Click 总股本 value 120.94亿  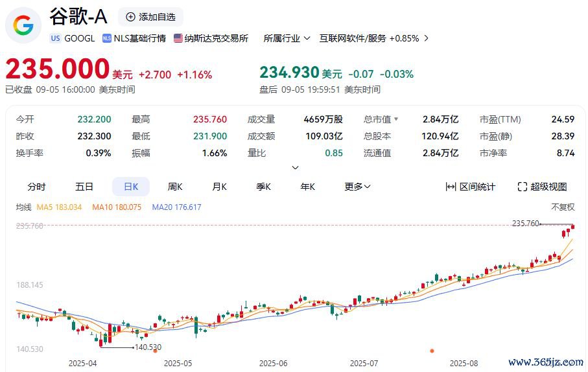(440, 136)
